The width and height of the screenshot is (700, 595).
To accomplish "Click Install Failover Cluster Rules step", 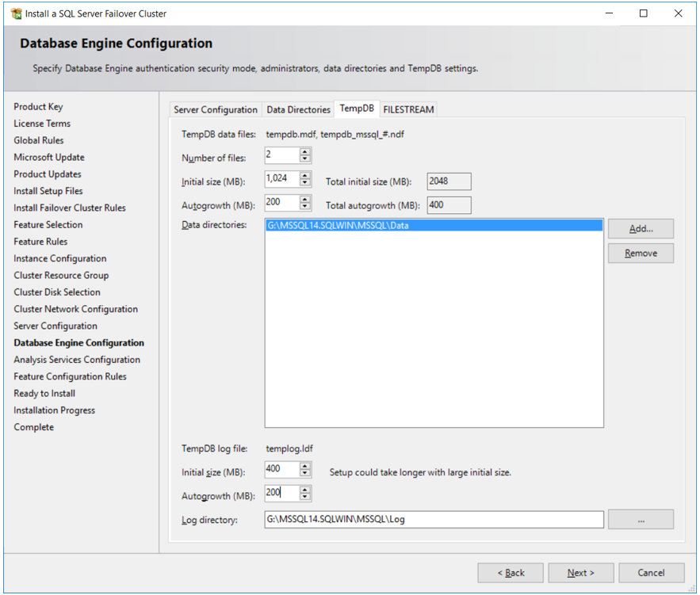I will point(70,208).
